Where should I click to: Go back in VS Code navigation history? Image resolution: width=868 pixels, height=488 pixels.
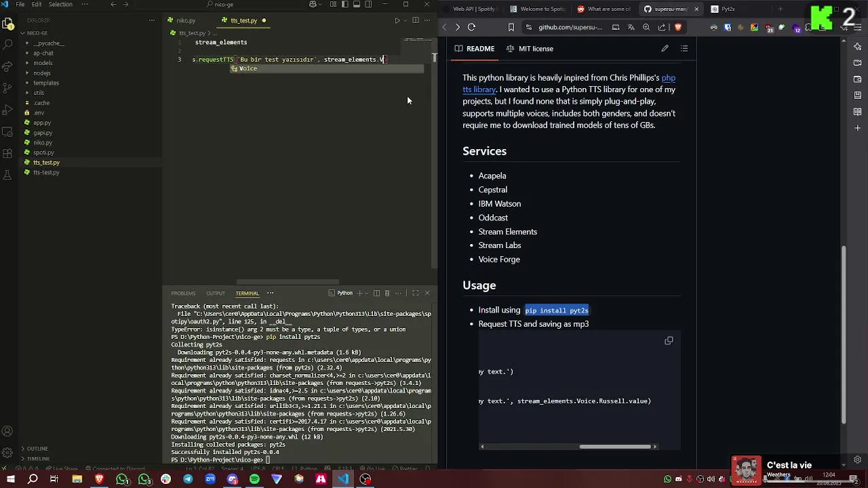coord(113,4)
